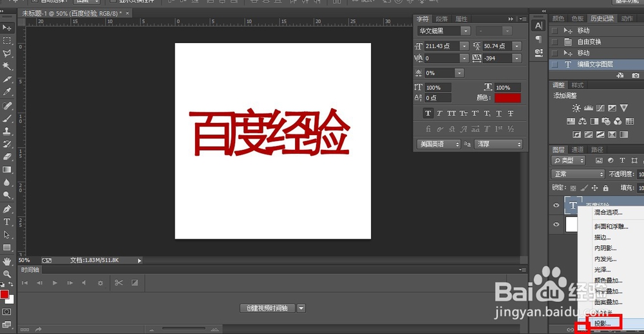Hide the 百度经验 text layer

[x=556, y=205]
